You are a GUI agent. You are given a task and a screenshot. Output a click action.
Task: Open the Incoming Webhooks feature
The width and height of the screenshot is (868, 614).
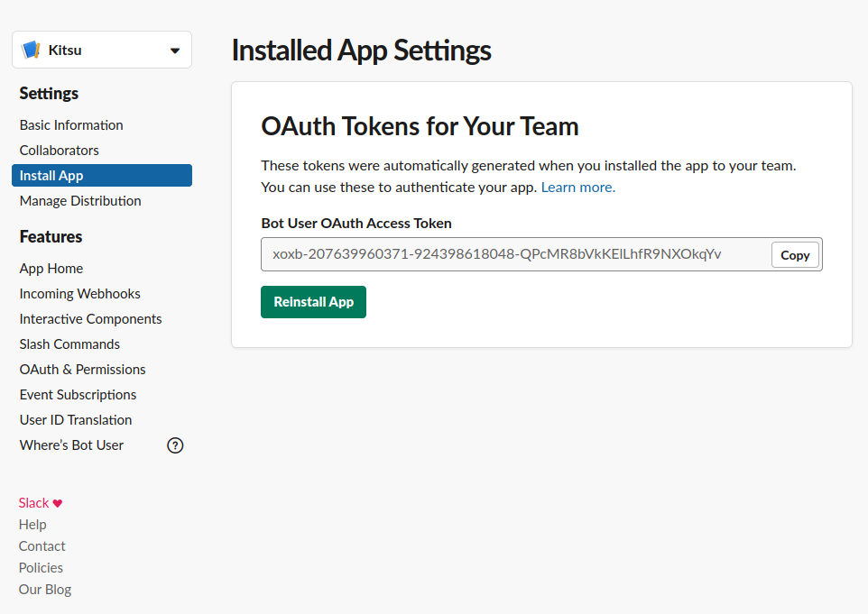(x=79, y=293)
